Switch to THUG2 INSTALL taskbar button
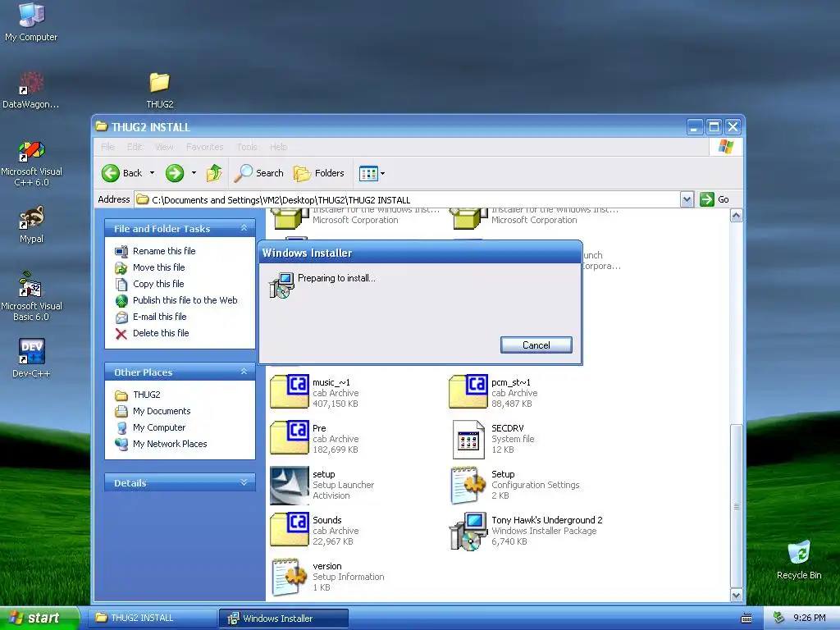 (x=153, y=619)
